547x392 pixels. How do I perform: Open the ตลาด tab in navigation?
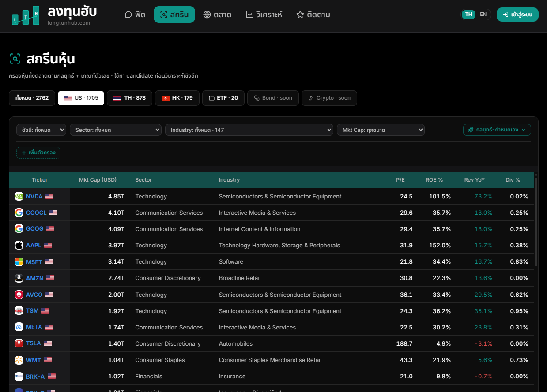(217, 15)
